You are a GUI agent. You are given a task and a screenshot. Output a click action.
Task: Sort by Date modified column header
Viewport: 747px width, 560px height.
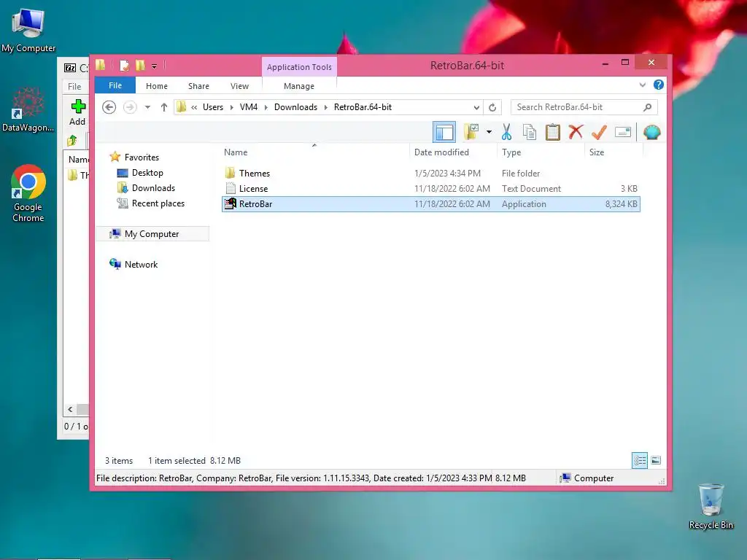click(x=441, y=152)
